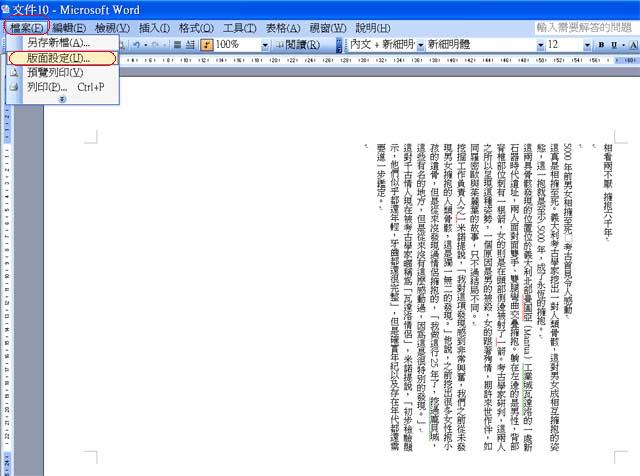
Task: Choose 列印(P)... menu entry
Action: [63, 87]
